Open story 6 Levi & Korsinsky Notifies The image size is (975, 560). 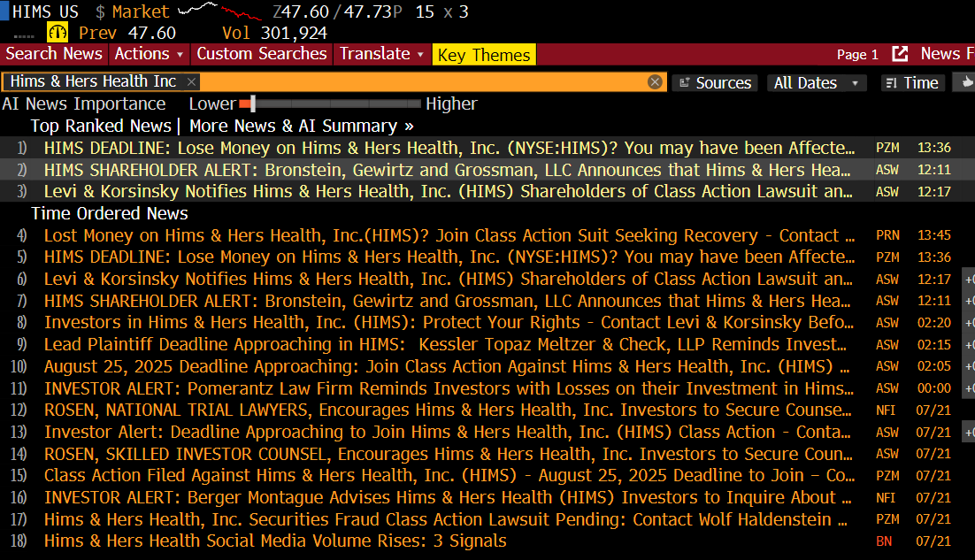tap(449, 279)
